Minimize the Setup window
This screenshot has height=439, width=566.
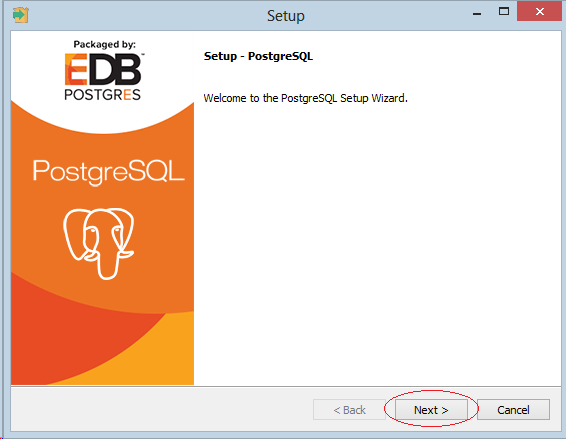477,14
